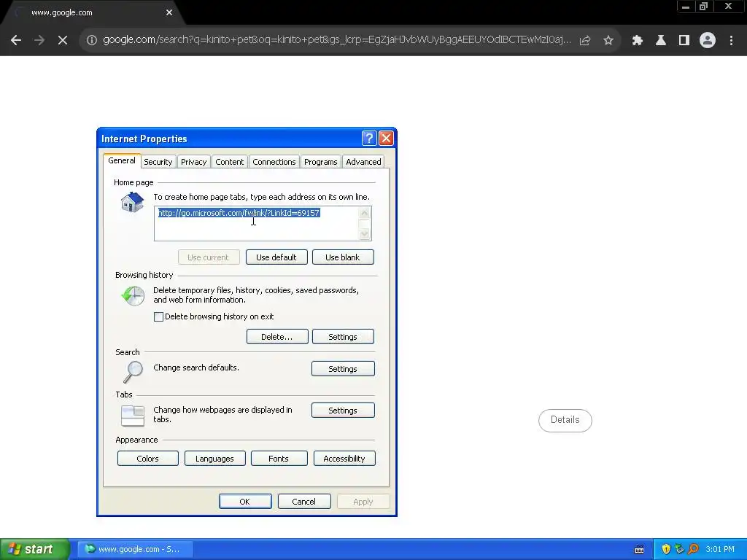Click the Details button on the page
The image size is (747, 560).
(565, 421)
